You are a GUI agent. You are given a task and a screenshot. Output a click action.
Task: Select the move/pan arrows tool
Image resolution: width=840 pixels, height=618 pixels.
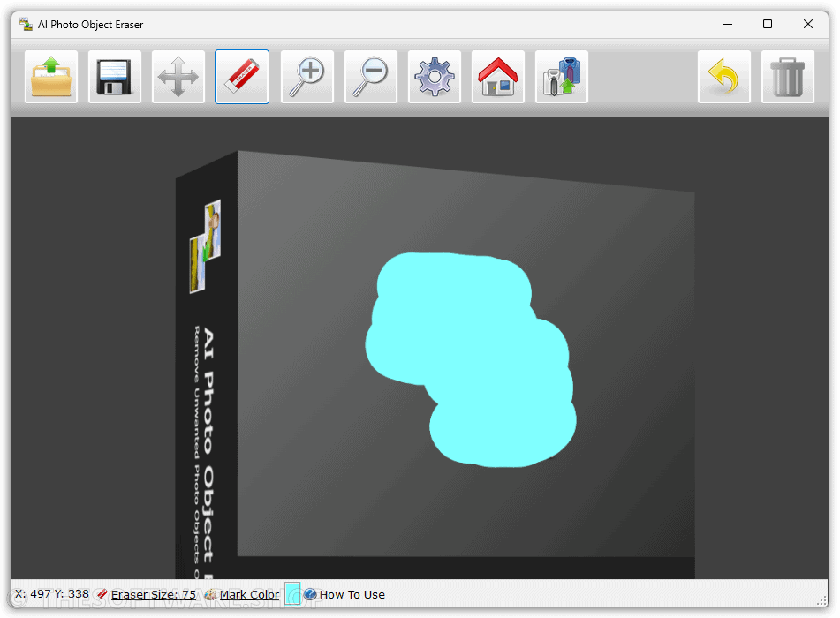pyautogui.click(x=178, y=77)
